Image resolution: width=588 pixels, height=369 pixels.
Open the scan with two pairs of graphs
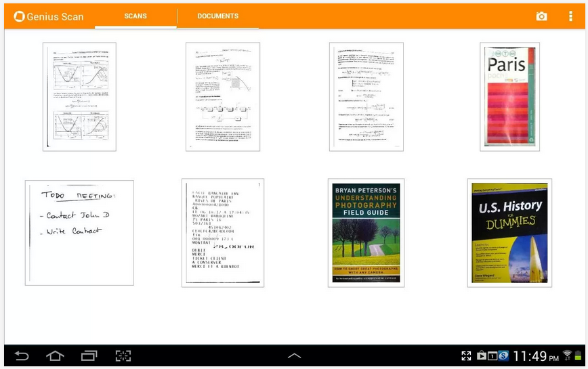79,97
